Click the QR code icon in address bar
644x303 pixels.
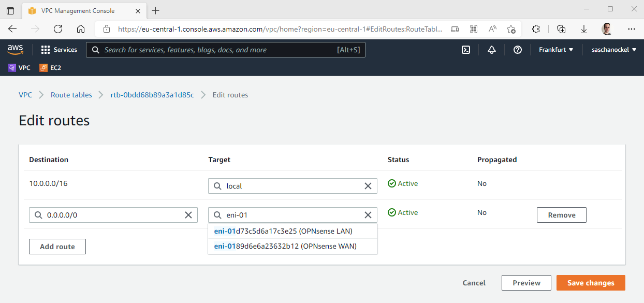click(x=473, y=30)
